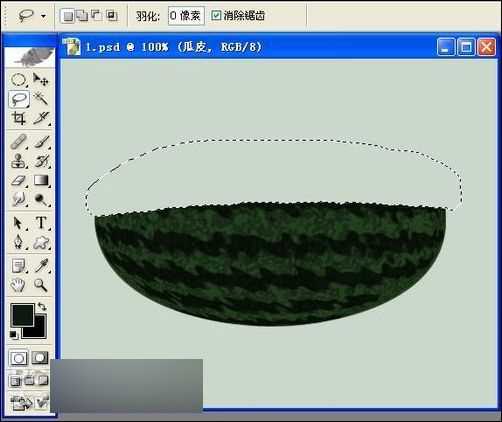Select the Magic Wand tool

tap(40, 99)
